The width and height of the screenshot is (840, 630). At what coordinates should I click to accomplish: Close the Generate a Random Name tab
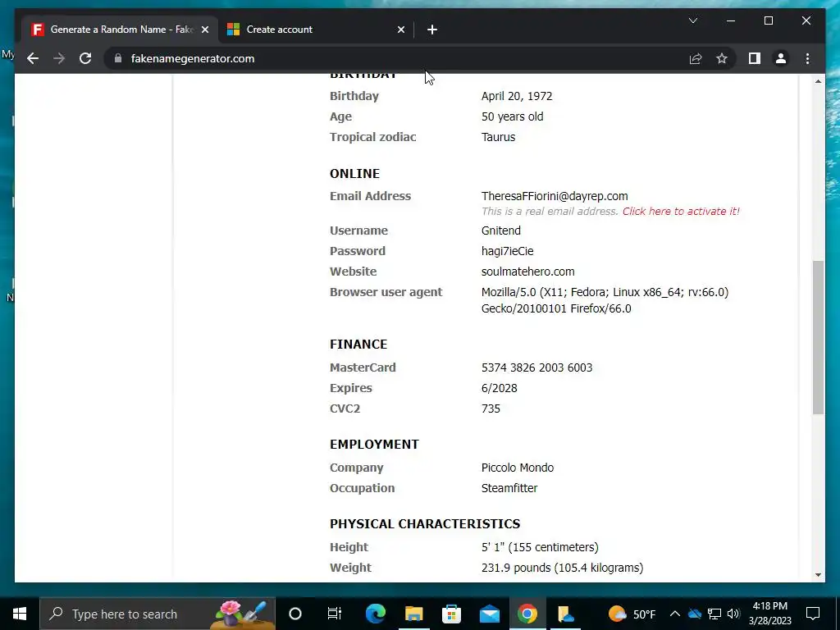coord(204,30)
